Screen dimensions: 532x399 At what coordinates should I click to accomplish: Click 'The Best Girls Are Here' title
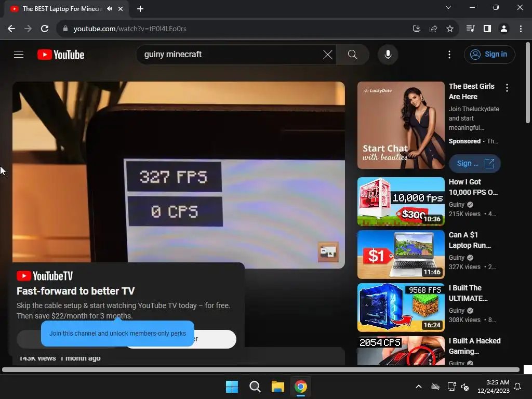coord(472,91)
